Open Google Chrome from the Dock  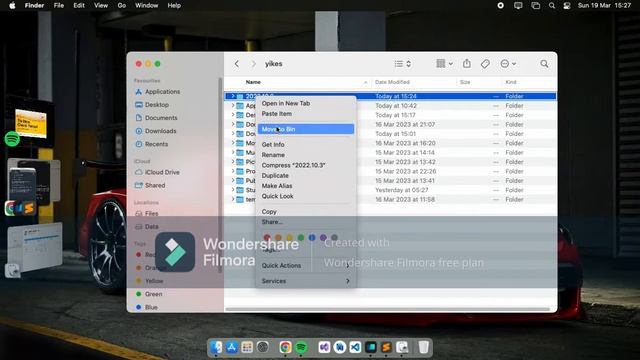pyautogui.click(x=285, y=347)
